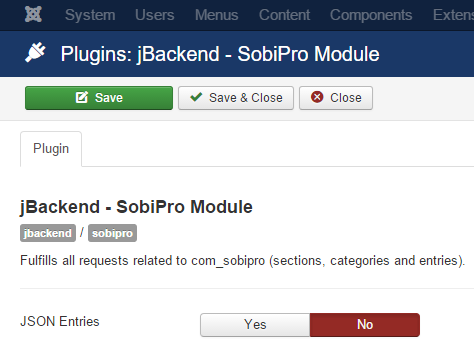The width and height of the screenshot is (474, 361).
Task: Click the green Save button
Action: [x=99, y=98]
